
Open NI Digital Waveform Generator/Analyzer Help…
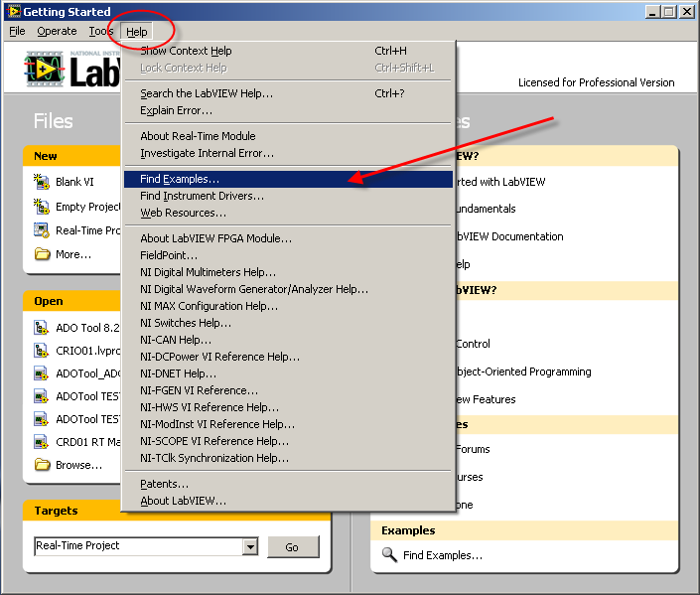pyautogui.click(x=288, y=289)
